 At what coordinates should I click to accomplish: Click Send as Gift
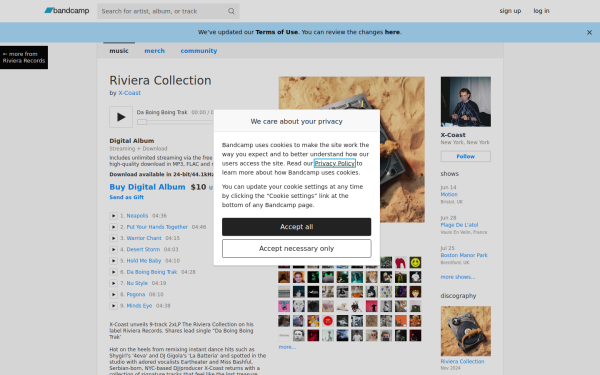pyautogui.click(x=127, y=197)
